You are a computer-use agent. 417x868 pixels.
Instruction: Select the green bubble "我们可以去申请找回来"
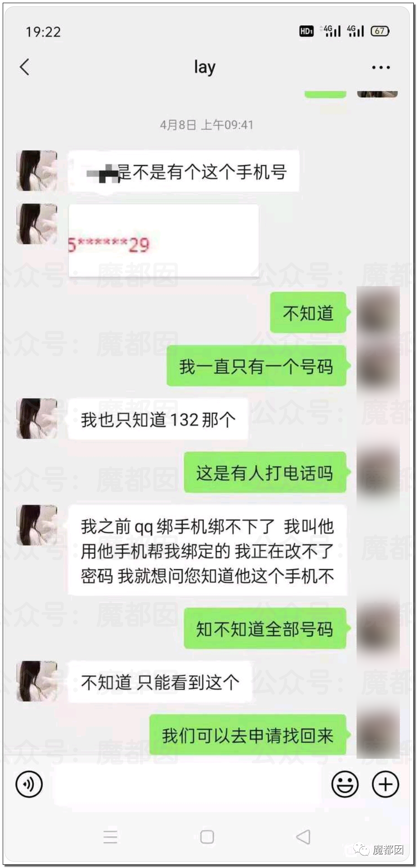(x=248, y=735)
